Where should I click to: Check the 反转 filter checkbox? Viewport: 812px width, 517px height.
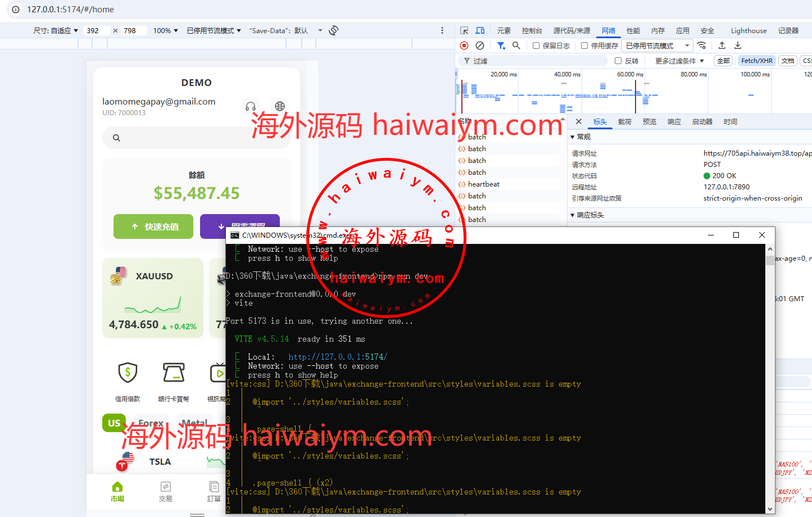point(618,61)
